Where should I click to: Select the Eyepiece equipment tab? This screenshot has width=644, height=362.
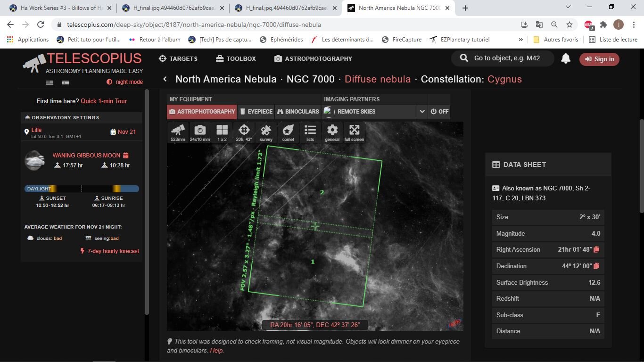click(x=256, y=112)
